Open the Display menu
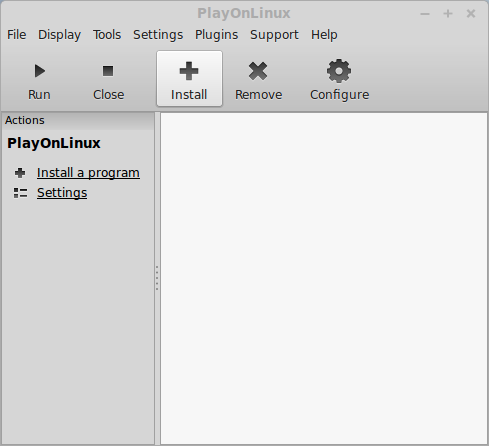The image size is (489, 446). [59, 35]
